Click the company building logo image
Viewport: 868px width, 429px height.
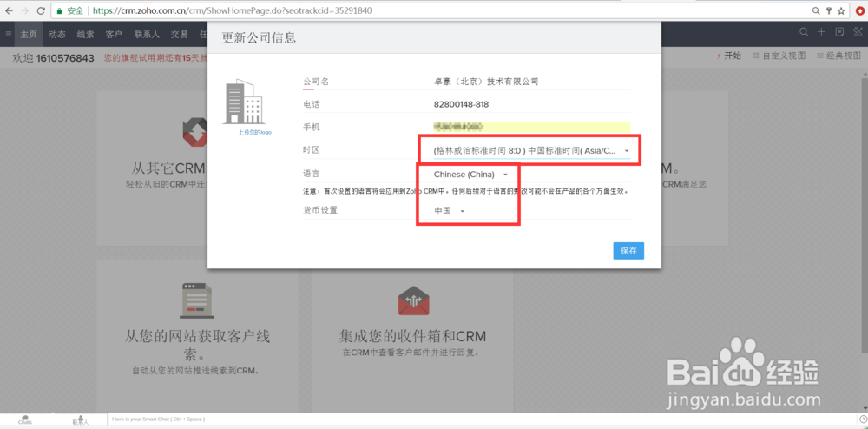pos(243,102)
